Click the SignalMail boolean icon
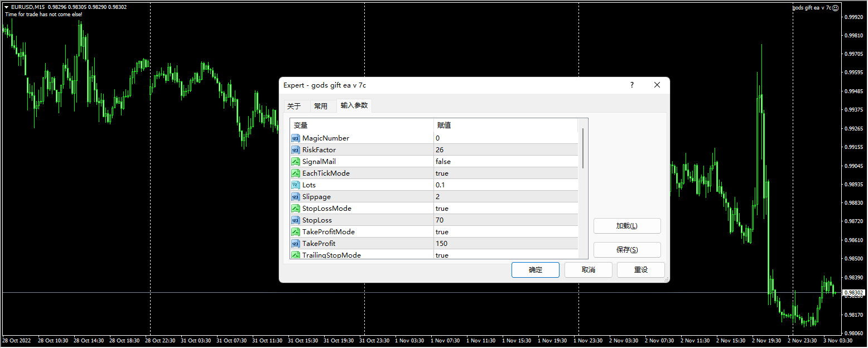Screen dimensions: 868x348 tap(296, 161)
